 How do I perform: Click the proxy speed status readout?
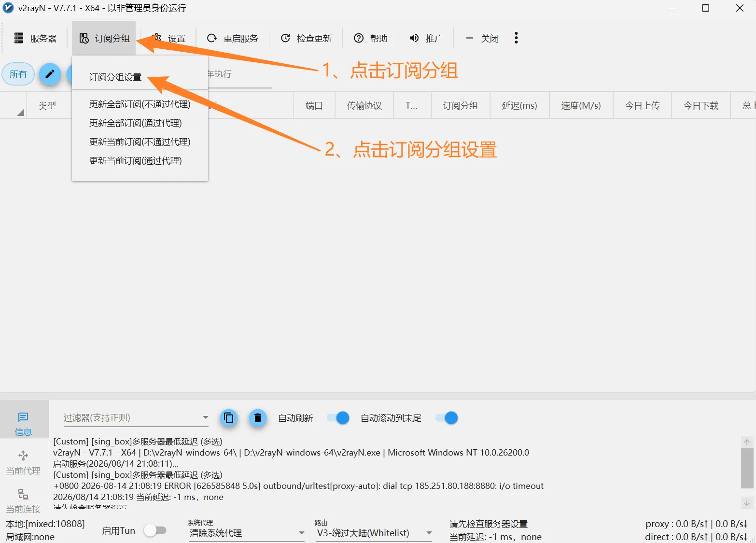[x=697, y=524]
